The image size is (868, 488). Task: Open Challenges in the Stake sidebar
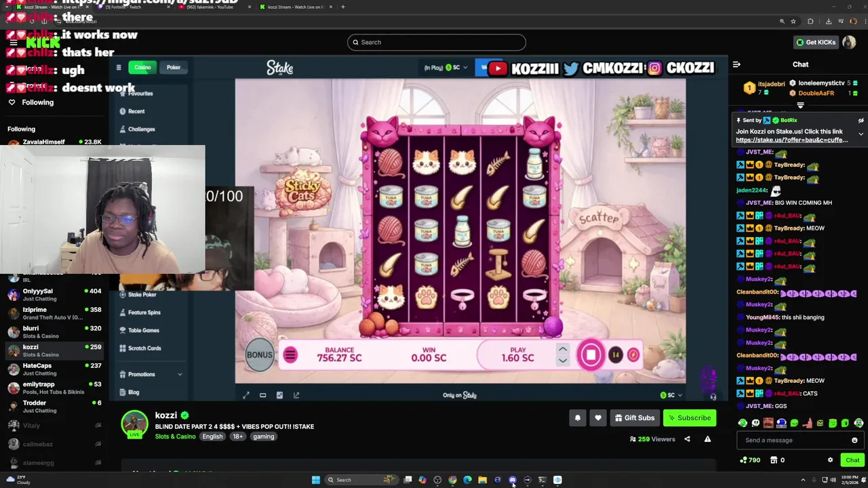(x=141, y=129)
